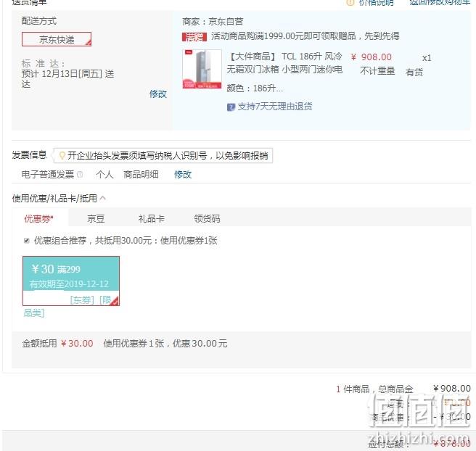Switch to 京豆 tab

[96, 219]
